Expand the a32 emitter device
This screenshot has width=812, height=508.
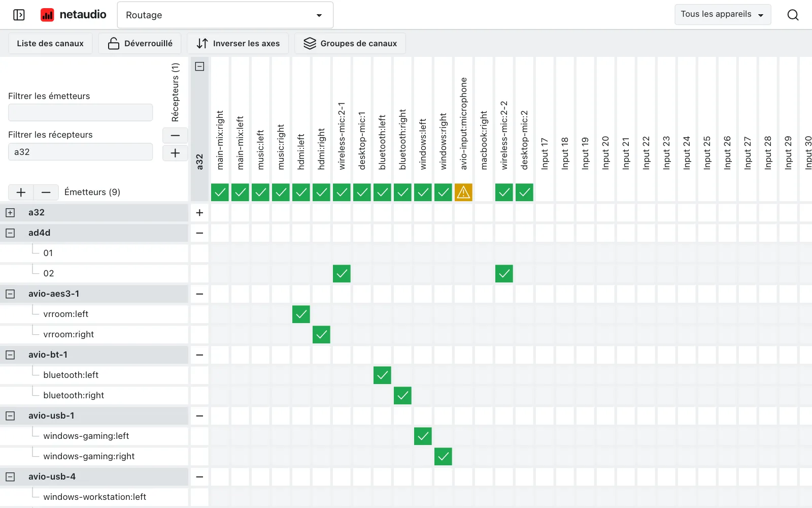pos(10,213)
